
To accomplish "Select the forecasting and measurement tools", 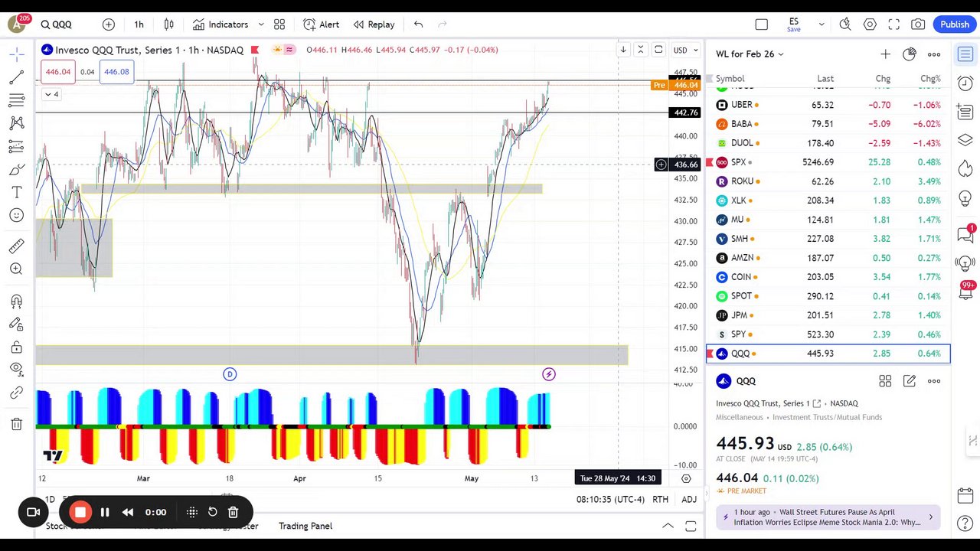I will point(16,146).
